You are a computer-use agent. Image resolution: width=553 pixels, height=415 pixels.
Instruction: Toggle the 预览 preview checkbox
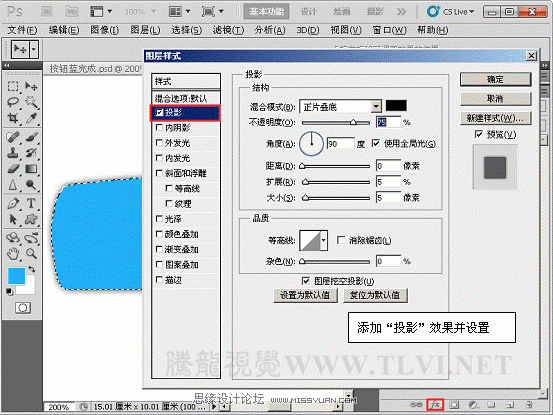pyautogui.click(x=479, y=134)
